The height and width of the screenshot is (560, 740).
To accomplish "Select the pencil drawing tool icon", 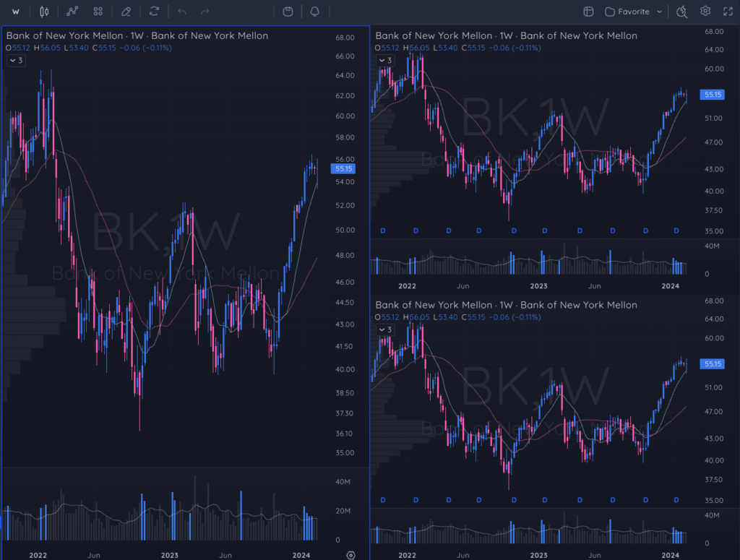I will click(126, 12).
